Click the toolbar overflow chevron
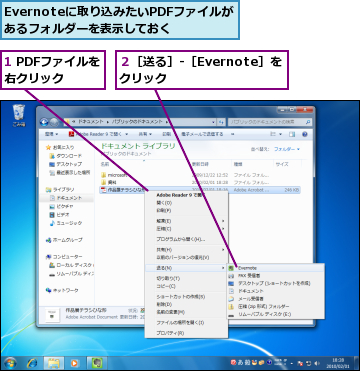Screen dimensions: 360x371 232,134
